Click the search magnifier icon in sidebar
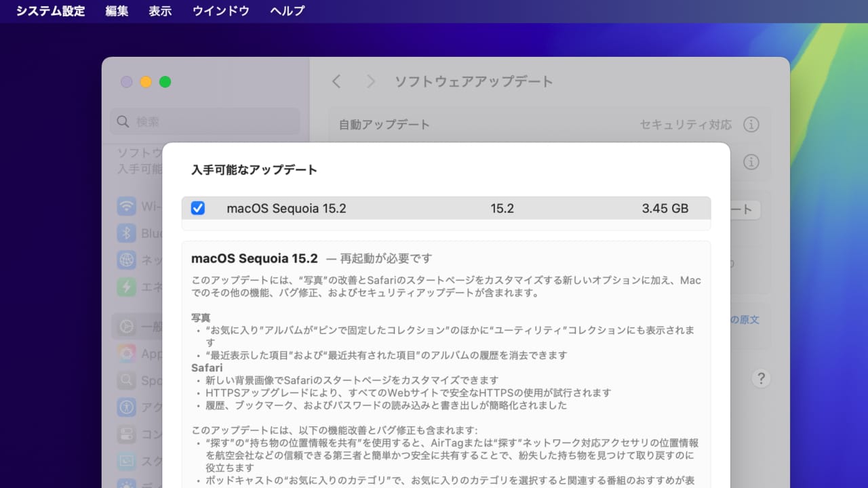This screenshot has height=488, width=868. click(123, 121)
